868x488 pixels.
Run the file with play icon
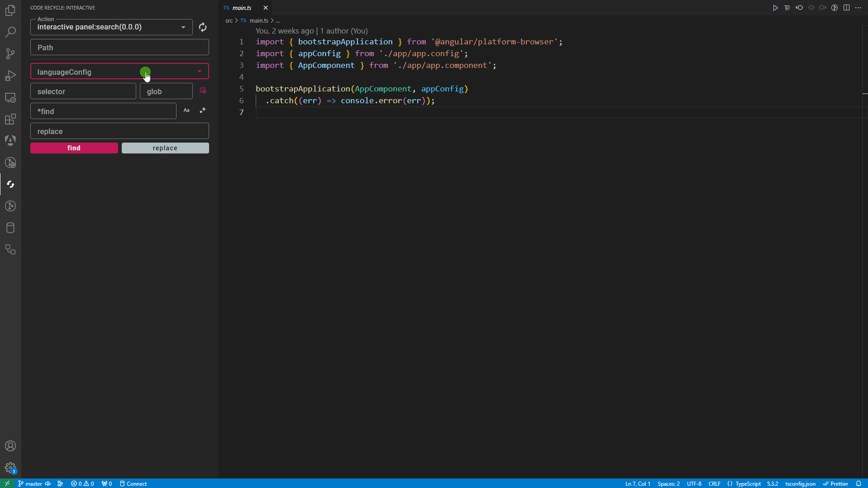point(775,8)
